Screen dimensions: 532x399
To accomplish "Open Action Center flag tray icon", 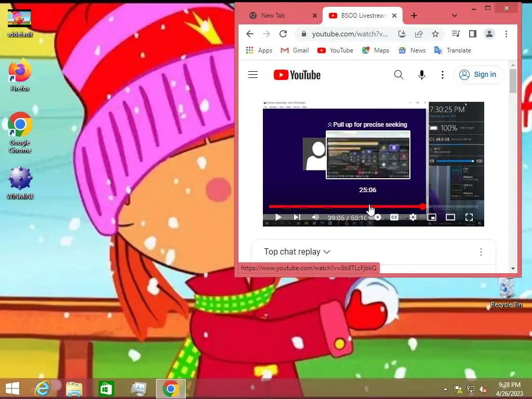I will (x=458, y=389).
